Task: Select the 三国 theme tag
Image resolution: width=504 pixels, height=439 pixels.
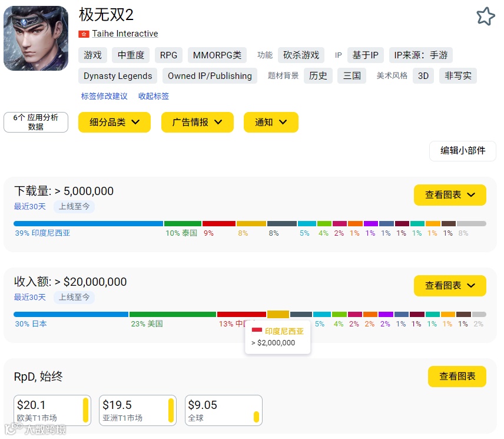Action: (x=352, y=75)
